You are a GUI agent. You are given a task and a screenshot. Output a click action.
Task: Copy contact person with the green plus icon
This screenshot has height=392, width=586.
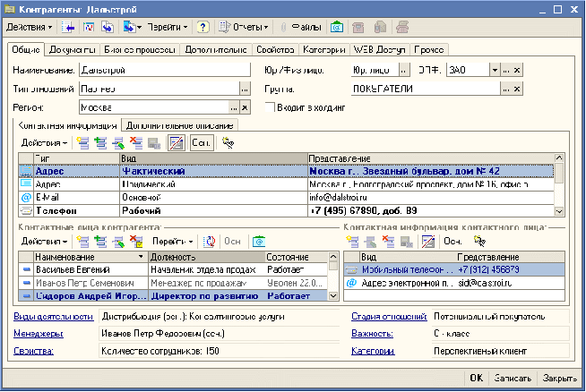[100, 242]
